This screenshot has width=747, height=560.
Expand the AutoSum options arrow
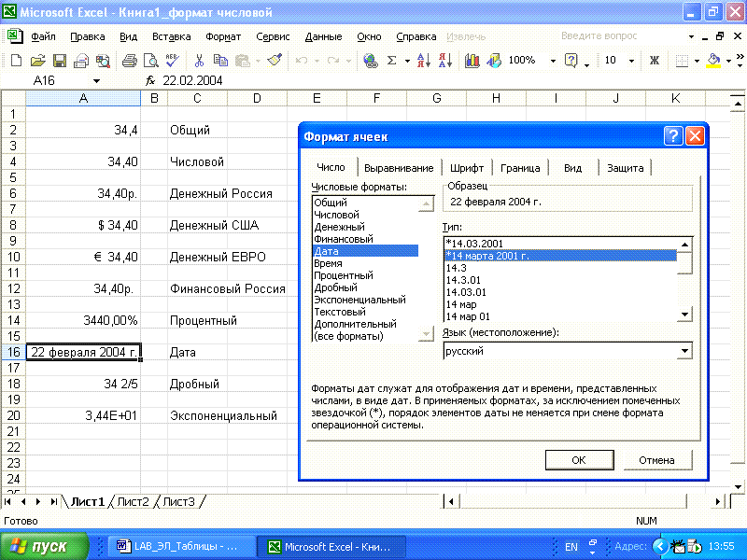tap(407, 61)
